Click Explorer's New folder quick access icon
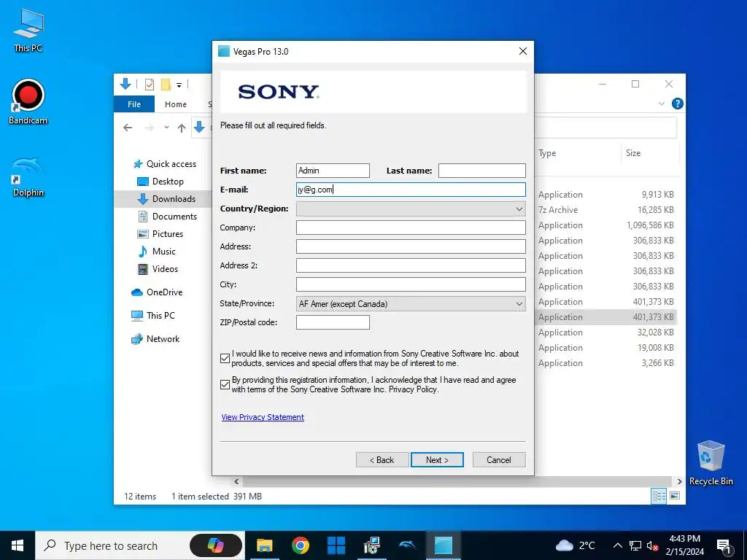Image resolution: width=747 pixels, height=560 pixels. pos(166,85)
